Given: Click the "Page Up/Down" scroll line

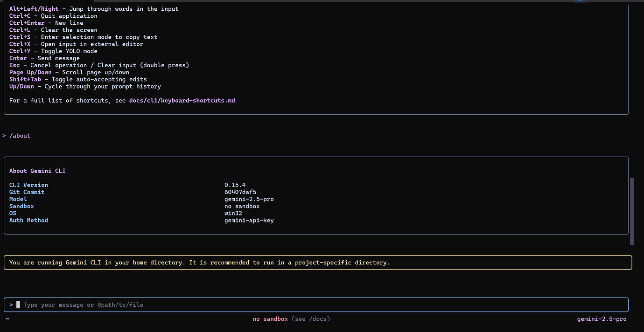Looking at the screenshot, I should coord(69,72).
